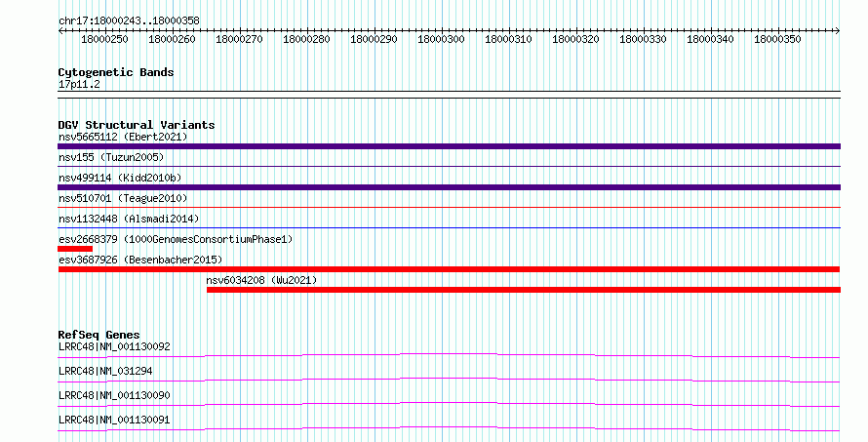Click ruler position 18000270
Screen dimensions: 868x442
[x=239, y=39]
